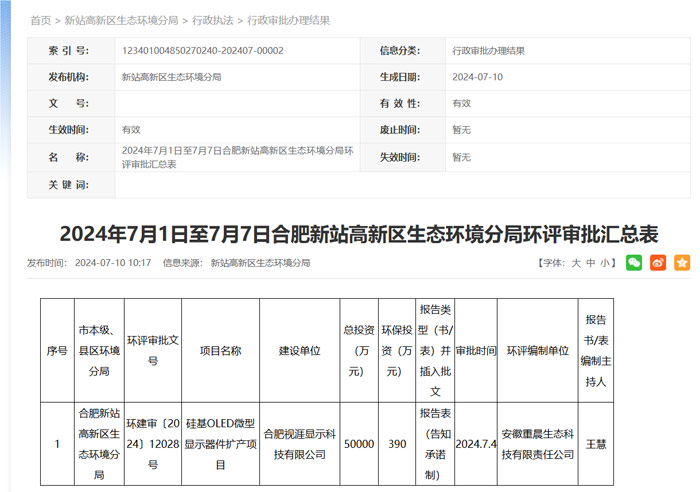Click the total investment value 50000

coord(359,444)
